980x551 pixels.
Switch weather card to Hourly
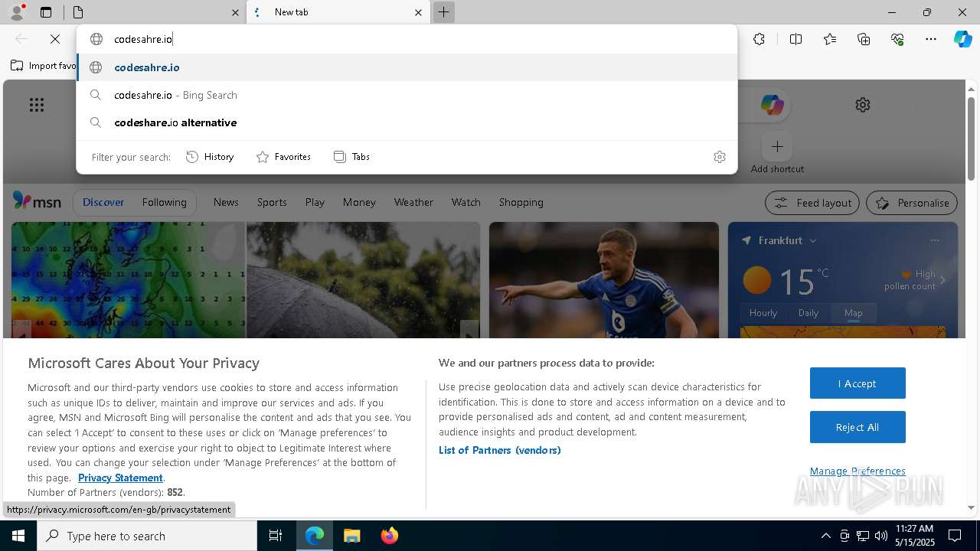pos(763,313)
